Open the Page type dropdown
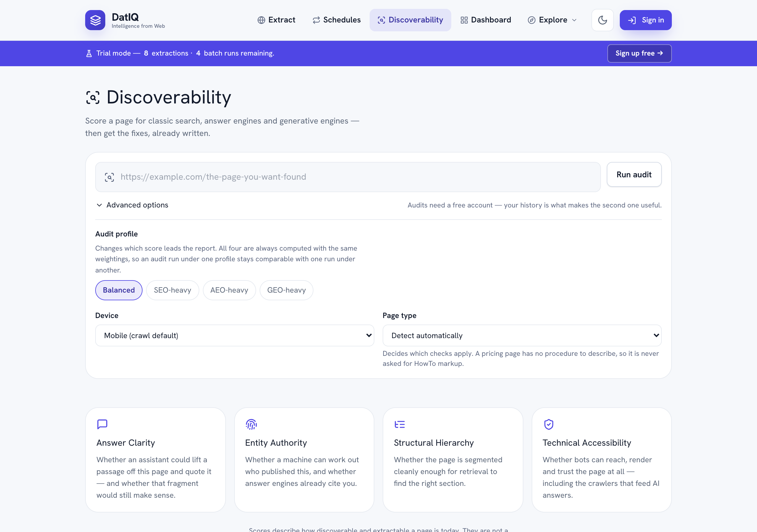 pos(522,335)
